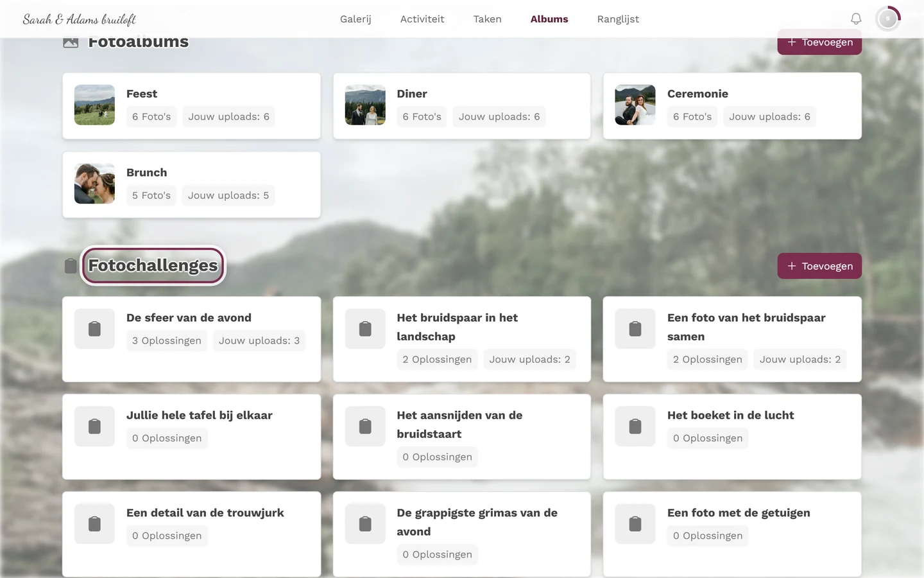
Task: Open the 'Het boeket in de lucht' challenge title
Action: click(731, 416)
